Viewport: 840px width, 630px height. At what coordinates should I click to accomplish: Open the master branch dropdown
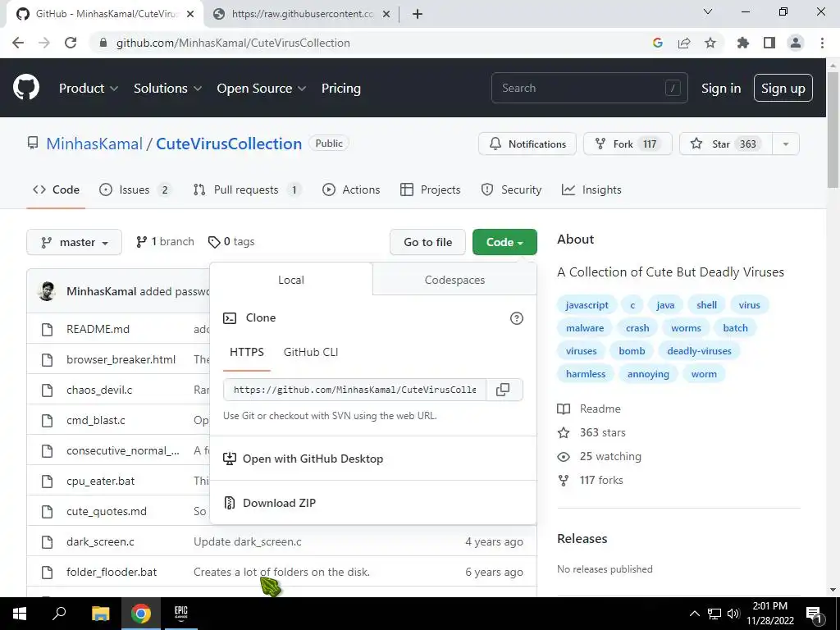(74, 242)
